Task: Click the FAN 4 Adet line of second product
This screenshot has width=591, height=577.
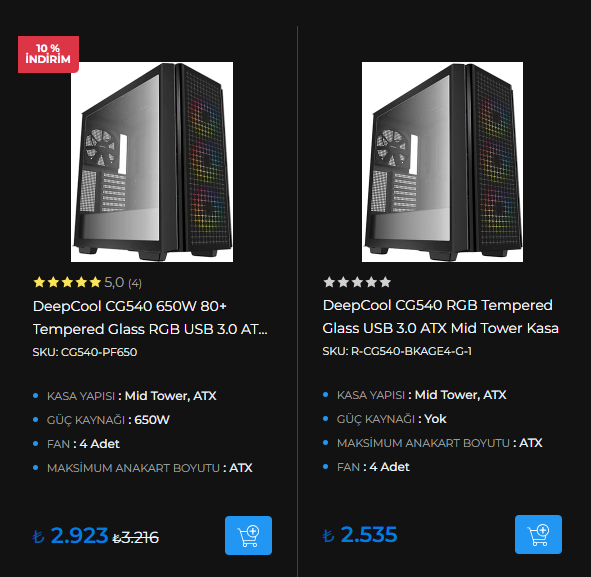Action: point(373,467)
